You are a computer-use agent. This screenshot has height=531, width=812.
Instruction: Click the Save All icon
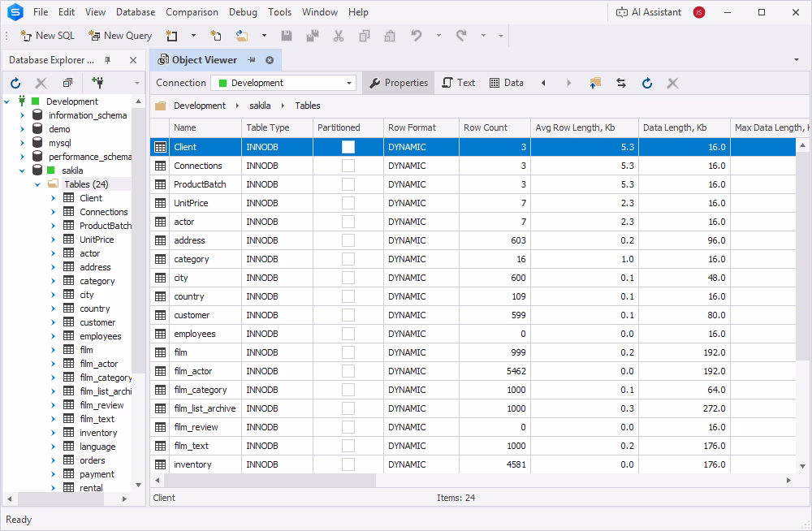click(x=313, y=35)
